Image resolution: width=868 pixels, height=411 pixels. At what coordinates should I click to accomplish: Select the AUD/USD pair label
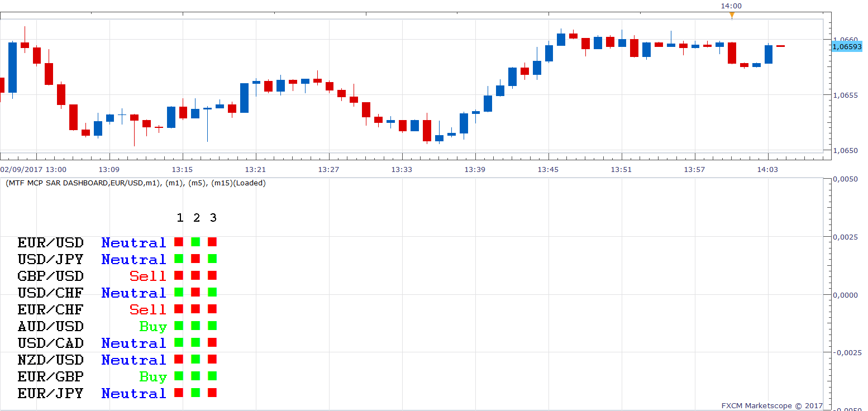pos(50,327)
